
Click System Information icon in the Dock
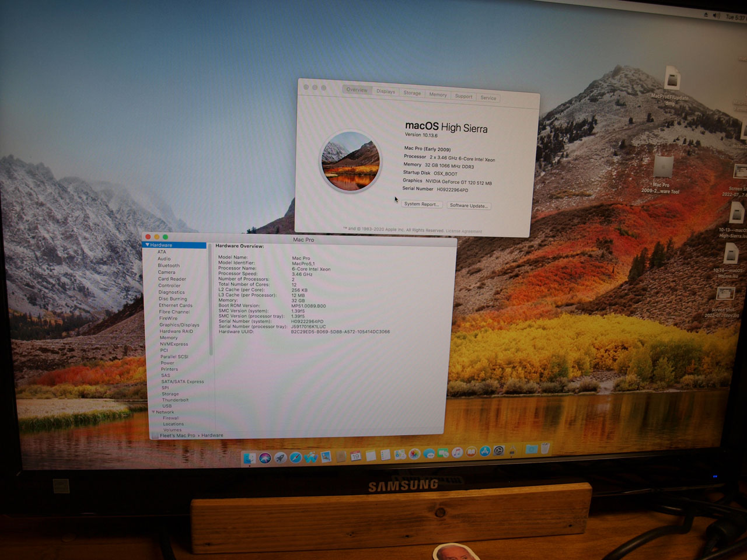[x=513, y=450]
